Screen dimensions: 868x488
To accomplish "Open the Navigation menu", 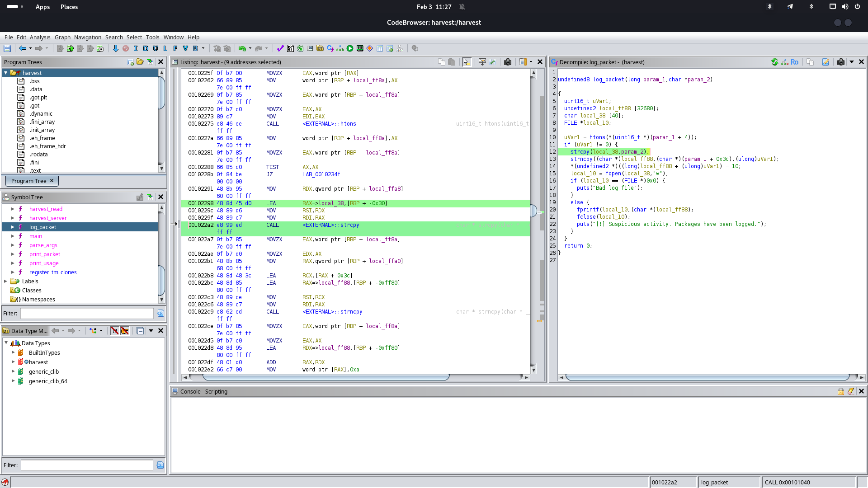I will [88, 37].
